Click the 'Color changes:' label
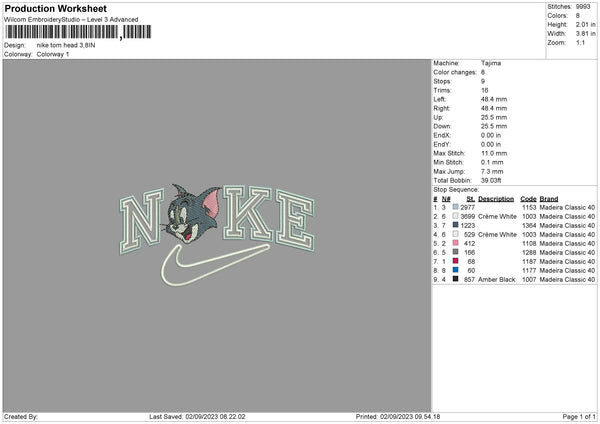Screen dimensions: 600x424 click(x=455, y=72)
